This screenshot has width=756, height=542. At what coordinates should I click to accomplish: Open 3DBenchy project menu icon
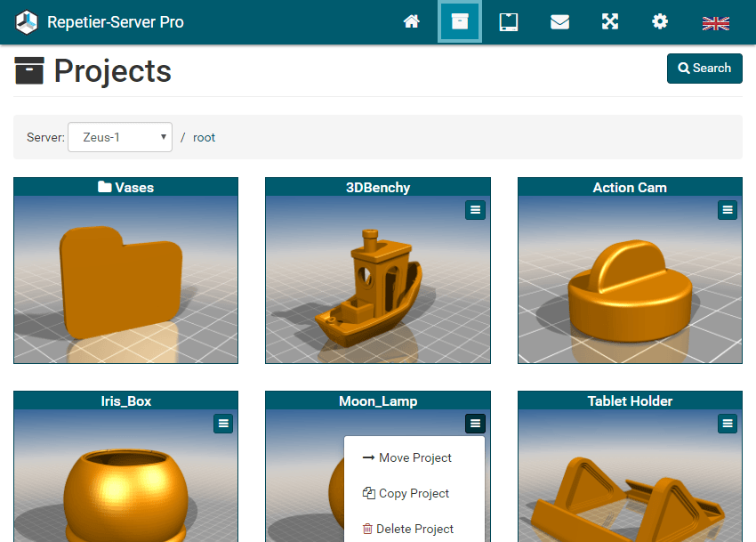[x=476, y=210]
